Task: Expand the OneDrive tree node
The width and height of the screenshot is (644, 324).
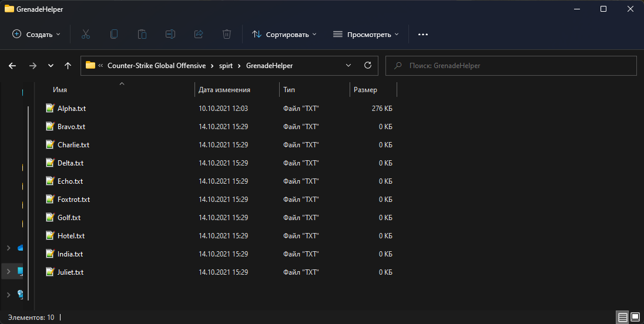Action: click(9, 248)
